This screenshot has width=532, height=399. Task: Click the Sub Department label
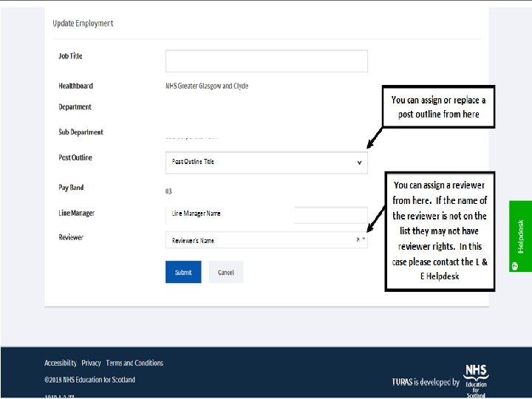tap(81, 132)
